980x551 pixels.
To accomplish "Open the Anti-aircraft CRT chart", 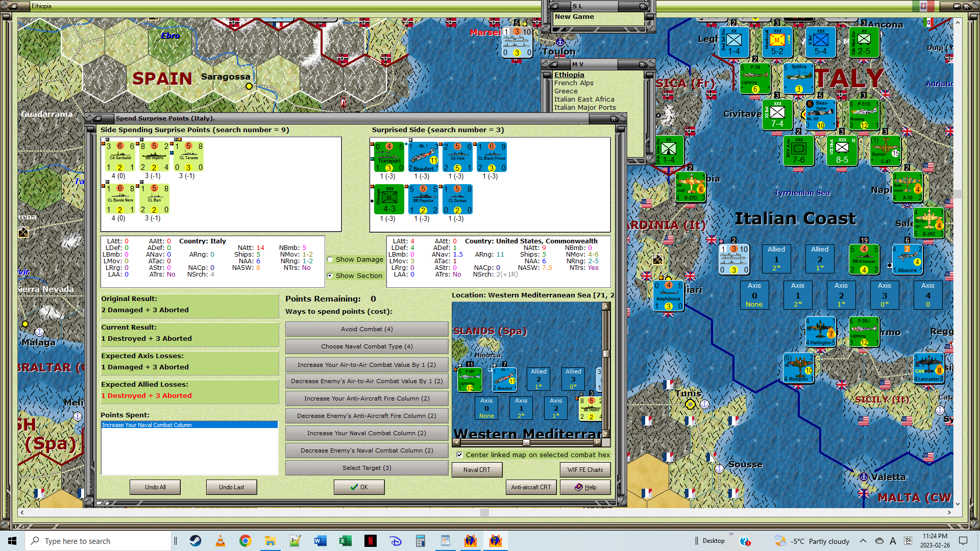I will pos(531,487).
